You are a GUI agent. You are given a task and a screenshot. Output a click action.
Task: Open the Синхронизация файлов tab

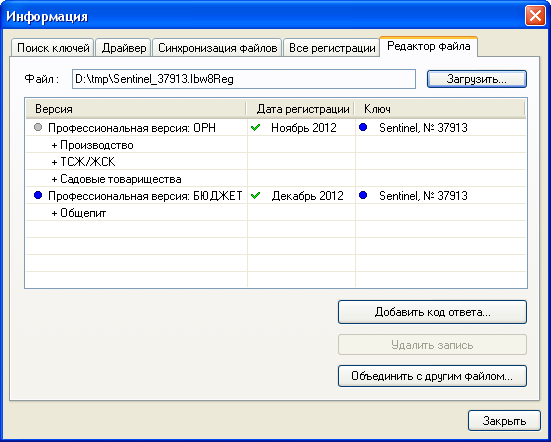[x=217, y=48]
